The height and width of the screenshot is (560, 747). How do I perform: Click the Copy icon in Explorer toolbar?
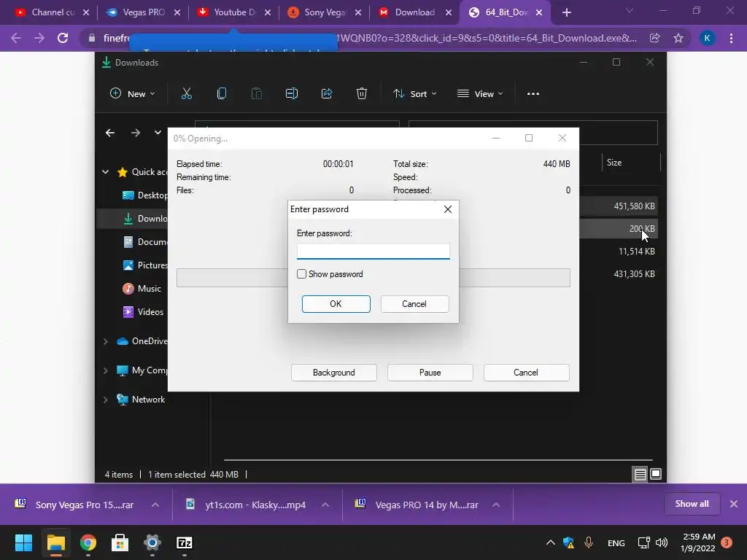(222, 94)
